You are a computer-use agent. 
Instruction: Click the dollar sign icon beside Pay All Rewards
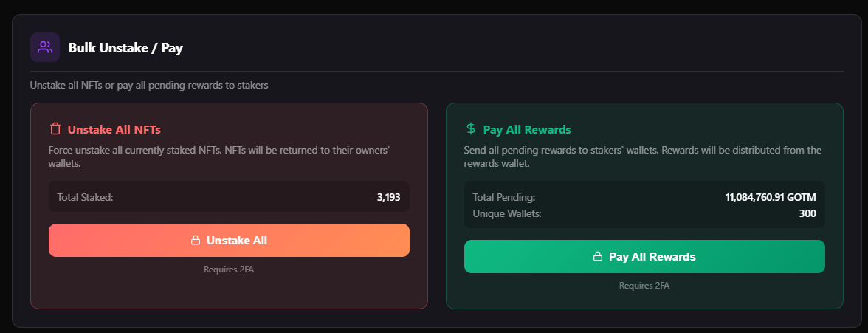471,129
